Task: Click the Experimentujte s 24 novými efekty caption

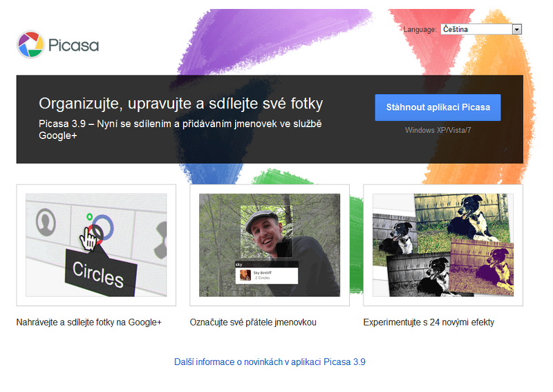Action: click(429, 322)
